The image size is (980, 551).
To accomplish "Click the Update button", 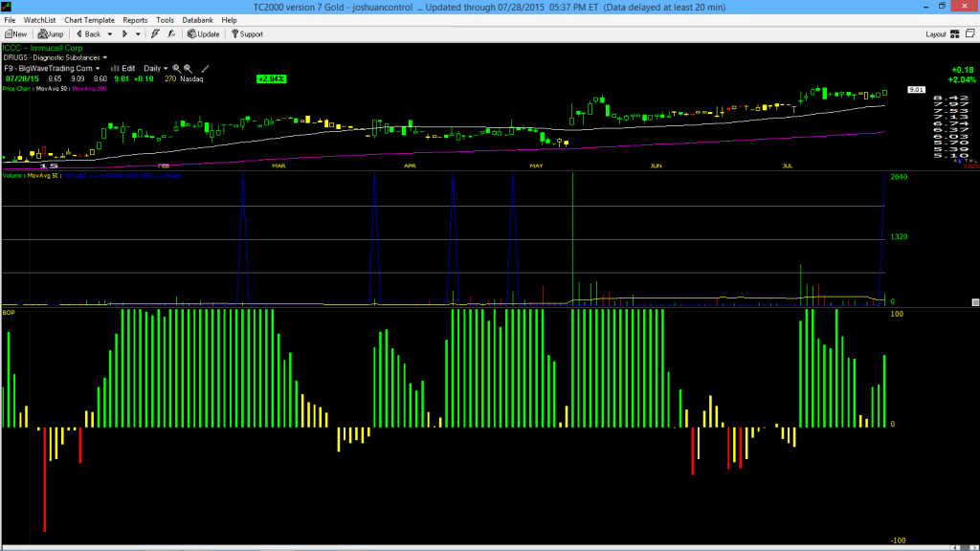I will (x=204, y=34).
